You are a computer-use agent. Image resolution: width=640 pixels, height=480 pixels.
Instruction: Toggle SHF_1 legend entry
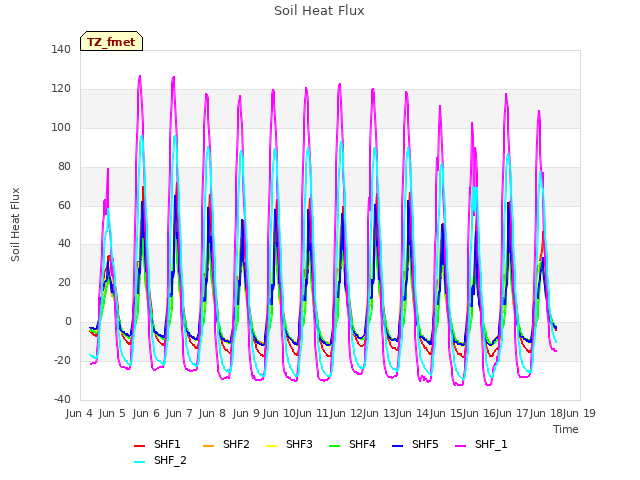pyautogui.click(x=481, y=444)
